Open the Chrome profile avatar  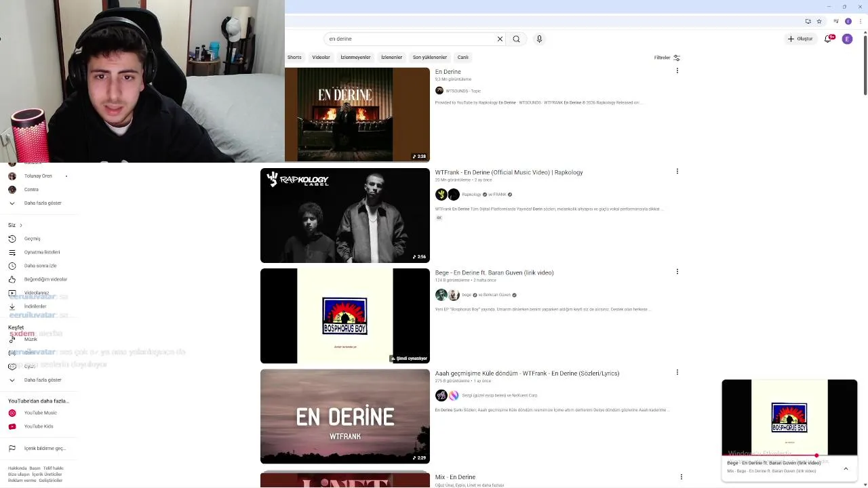pos(848,21)
